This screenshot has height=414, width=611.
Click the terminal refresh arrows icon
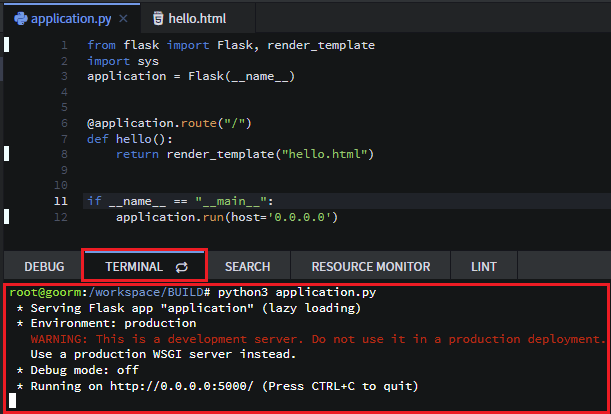[182, 267]
